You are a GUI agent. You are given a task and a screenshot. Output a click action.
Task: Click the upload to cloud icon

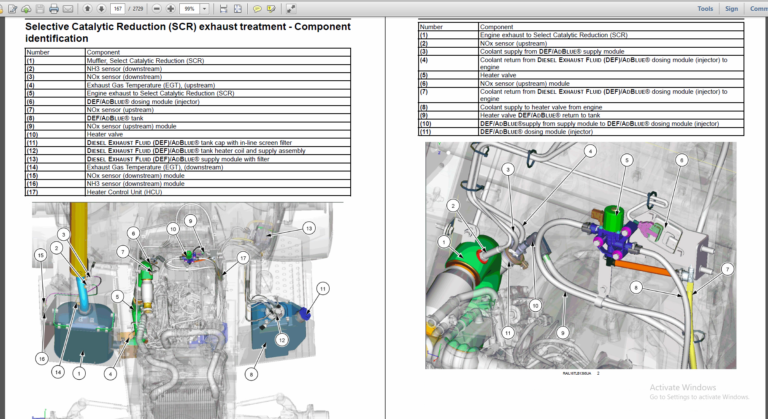tap(26, 9)
